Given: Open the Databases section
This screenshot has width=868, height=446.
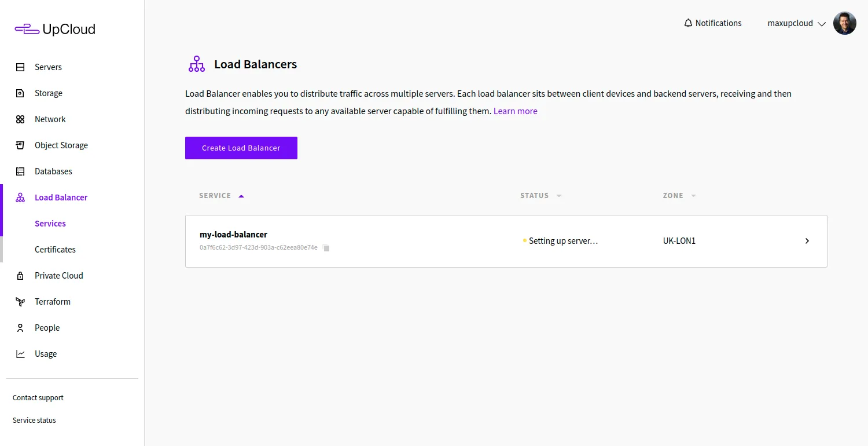Looking at the screenshot, I should point(53,171).
